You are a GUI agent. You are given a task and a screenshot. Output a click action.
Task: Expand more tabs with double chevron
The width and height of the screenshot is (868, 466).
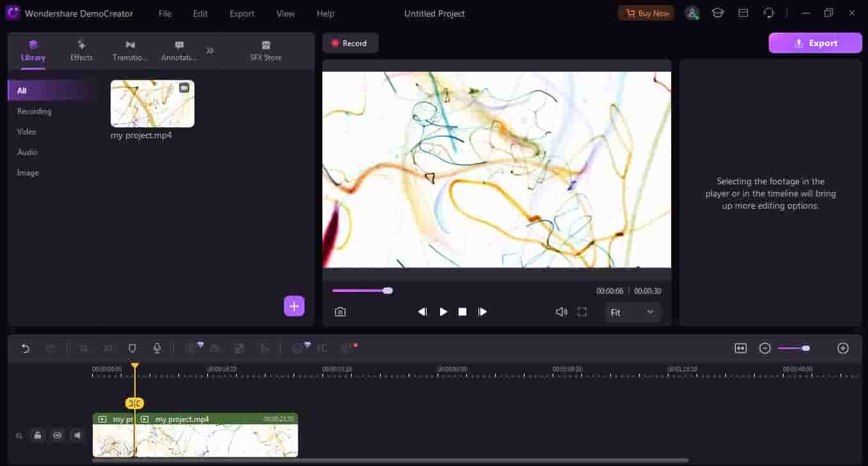210,51
